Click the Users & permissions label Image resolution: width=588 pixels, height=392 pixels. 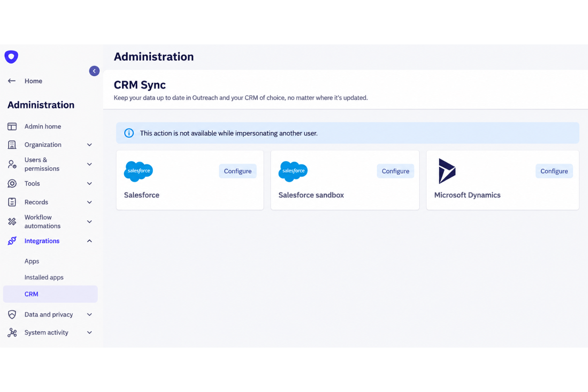point(42,164)
